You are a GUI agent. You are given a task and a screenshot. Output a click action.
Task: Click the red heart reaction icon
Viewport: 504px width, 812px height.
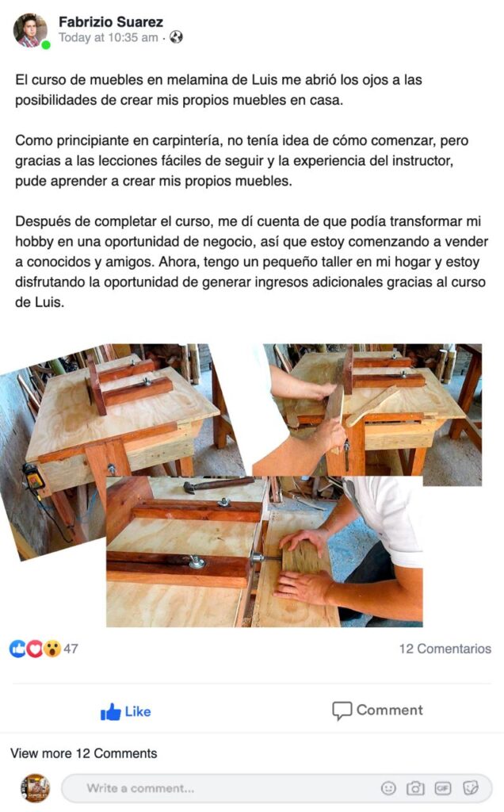point(34,649)
